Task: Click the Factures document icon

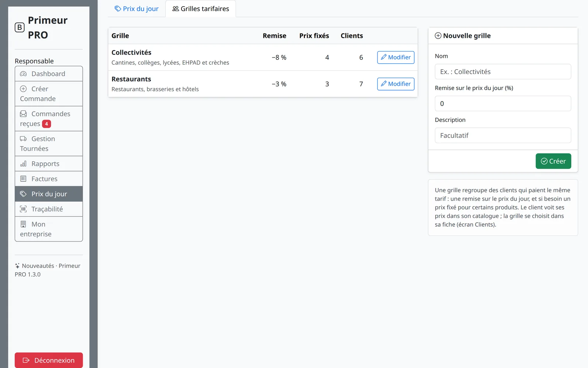Action: click(x=23, y=179)
